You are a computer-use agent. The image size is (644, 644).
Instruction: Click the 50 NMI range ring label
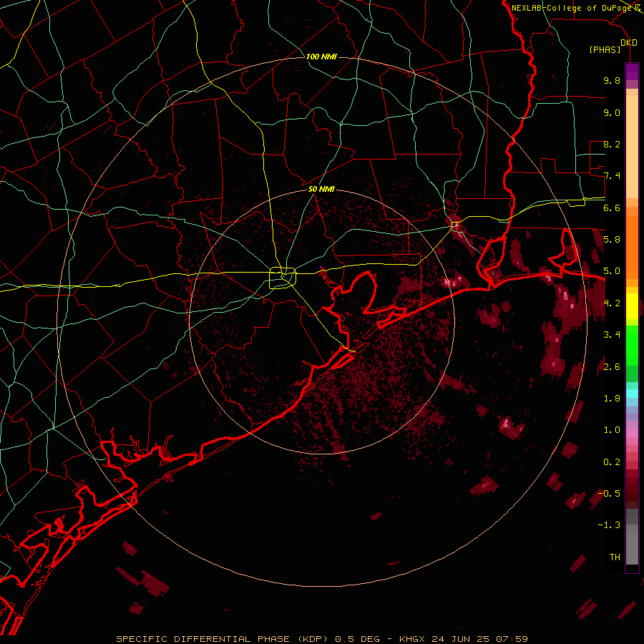coord(321,189)
